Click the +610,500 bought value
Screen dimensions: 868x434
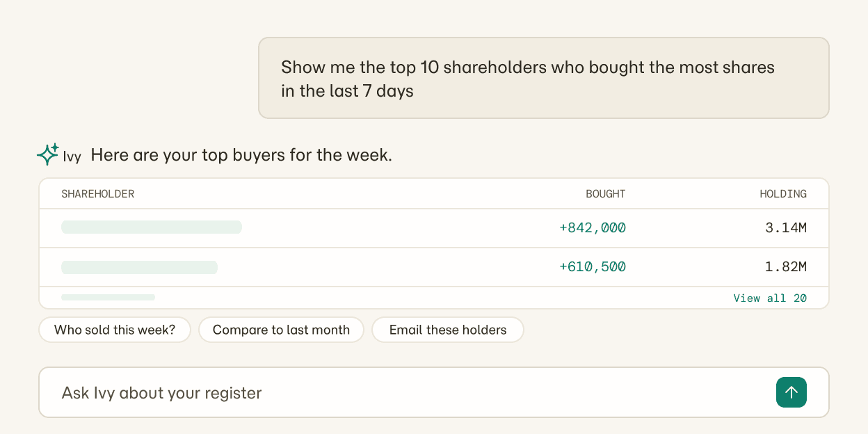coord(593,266)
